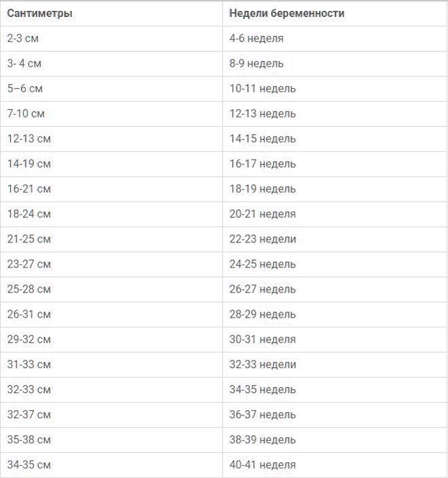Select the 31-33 см cell
This screenshot has height=478, width=448.
pos(111,365)
